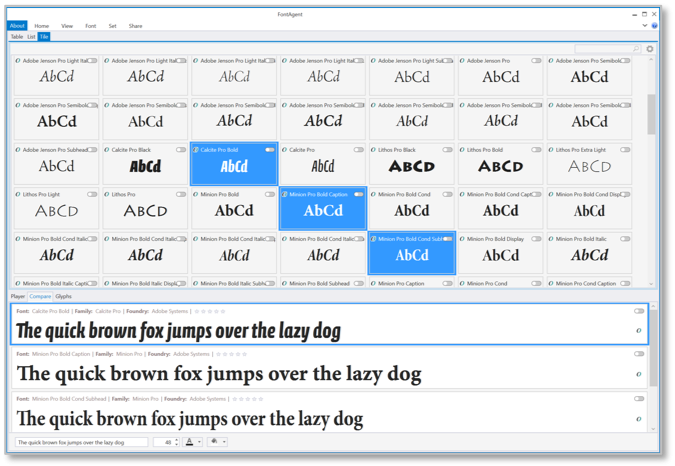Image resolution: width=675 pixels, height=466 pixels.
Task: Toggle switch in Calcite Pro Bold comparison row
Action: tap(639, 311)
